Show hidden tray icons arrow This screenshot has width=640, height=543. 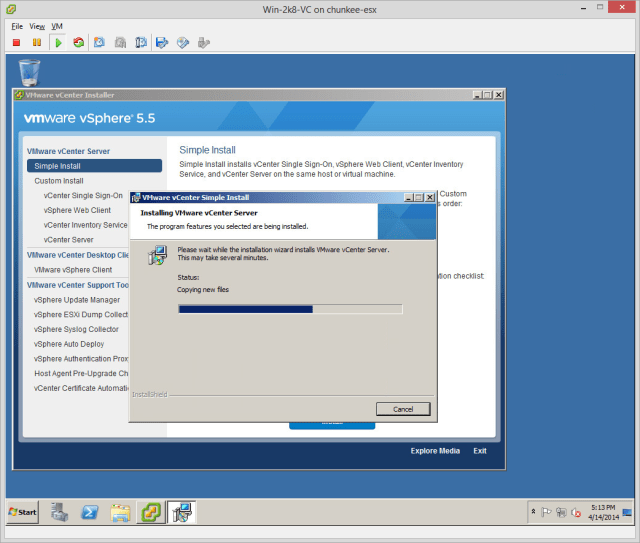(x=533, y=512)
